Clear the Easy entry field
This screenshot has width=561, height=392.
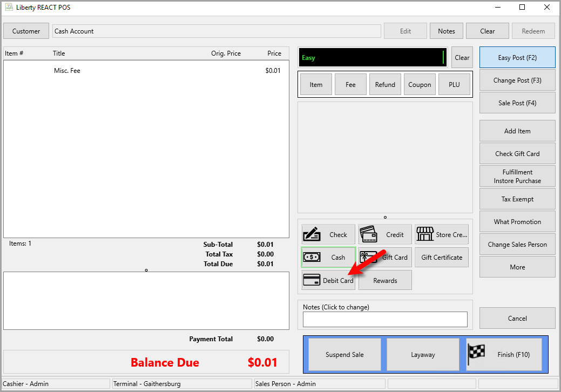[x=462, y=58]
